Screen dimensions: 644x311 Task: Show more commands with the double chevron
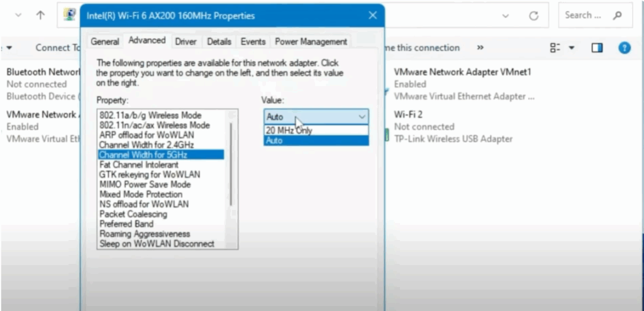480,48
